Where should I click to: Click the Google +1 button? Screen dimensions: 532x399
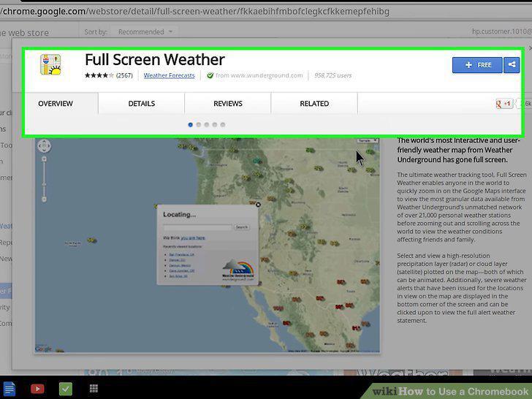pos(503,104)
